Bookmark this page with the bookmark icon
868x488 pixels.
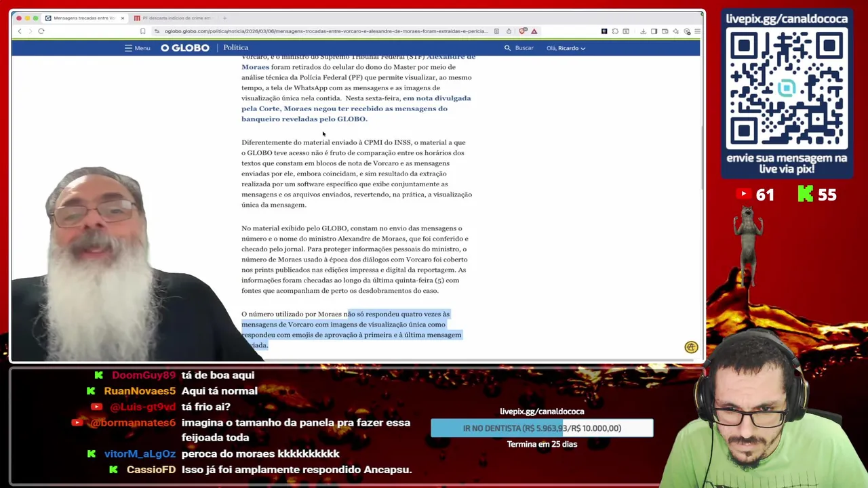coord(142,31)
